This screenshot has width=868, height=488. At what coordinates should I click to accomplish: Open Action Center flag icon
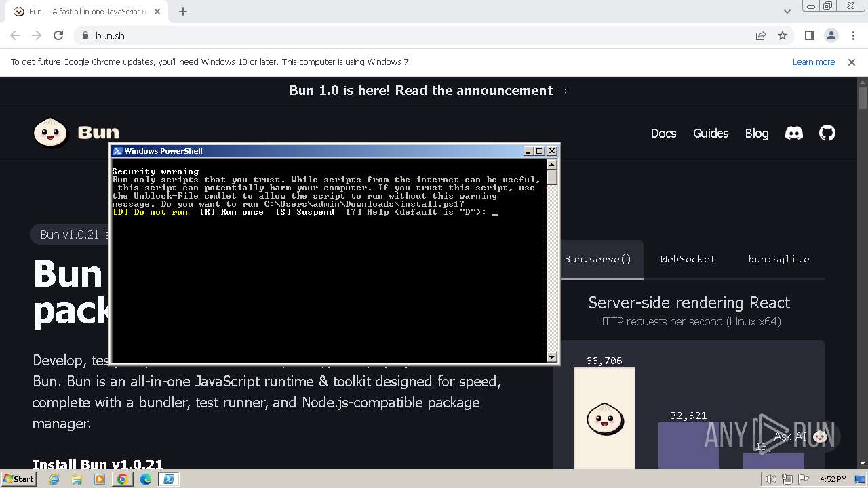coord(802,479)
